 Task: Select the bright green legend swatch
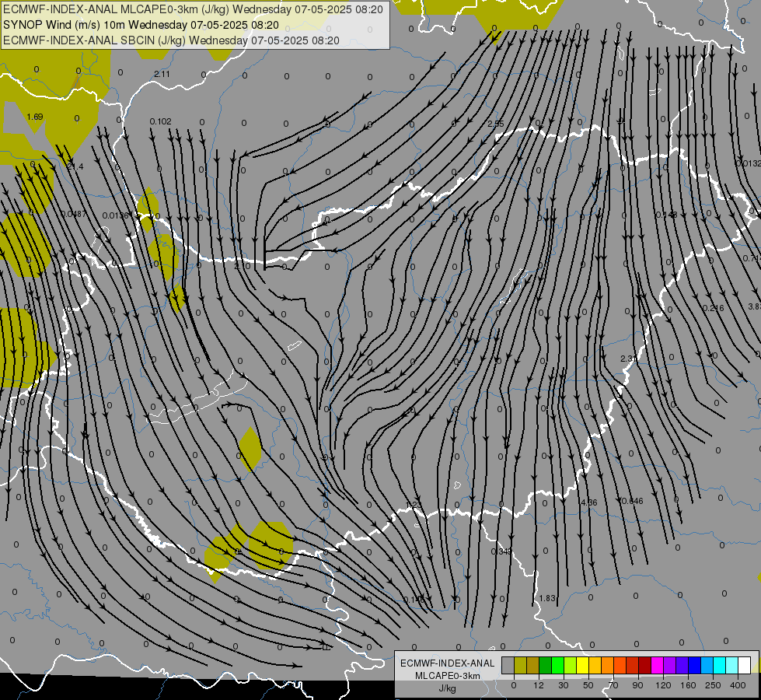click(557, 666)
